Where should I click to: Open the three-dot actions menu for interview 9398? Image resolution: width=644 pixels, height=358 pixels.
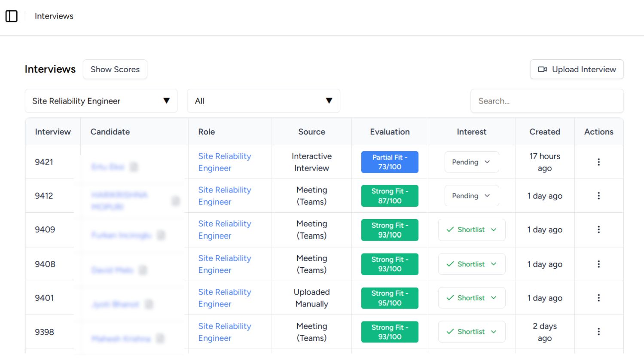pos(598,331)
